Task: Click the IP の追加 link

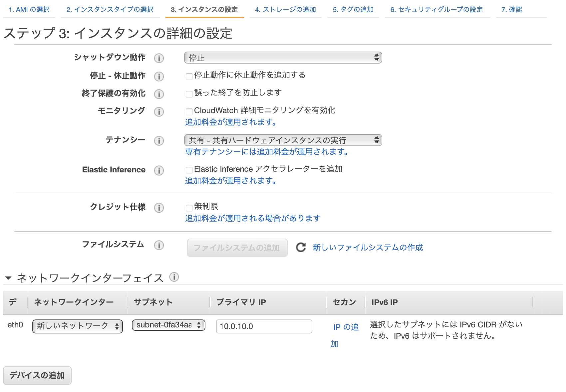Action: 345,327
